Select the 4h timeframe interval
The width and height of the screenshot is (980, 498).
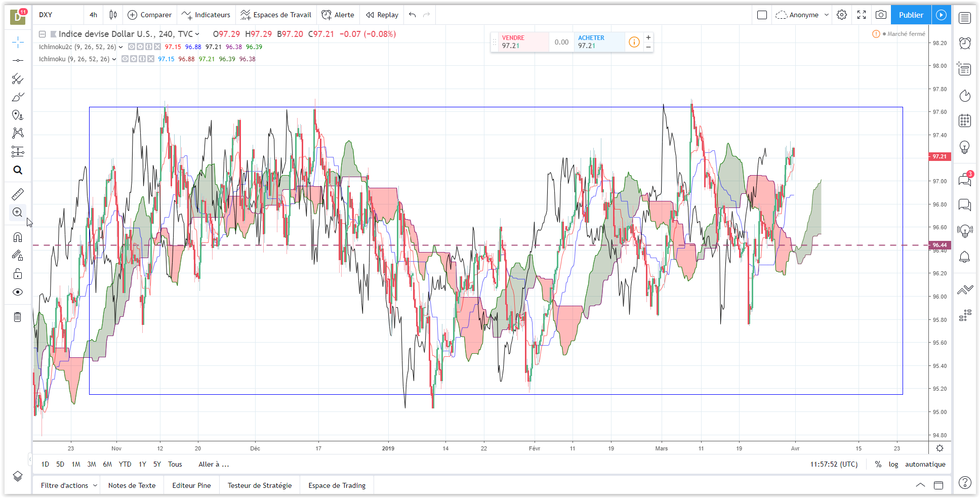point(93,15)
